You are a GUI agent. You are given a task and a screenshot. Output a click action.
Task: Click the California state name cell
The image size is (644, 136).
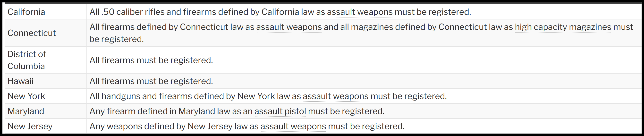click(26, 12)
